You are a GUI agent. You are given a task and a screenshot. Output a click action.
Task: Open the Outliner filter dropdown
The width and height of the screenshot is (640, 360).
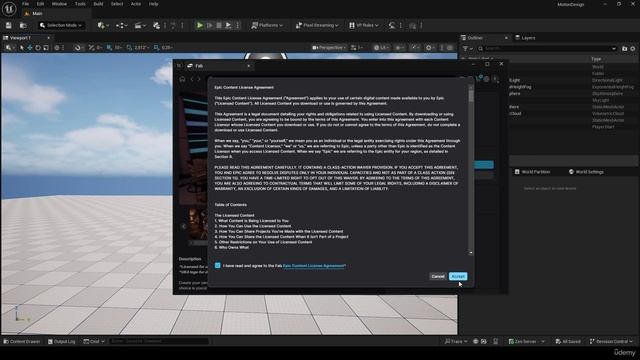467,49
